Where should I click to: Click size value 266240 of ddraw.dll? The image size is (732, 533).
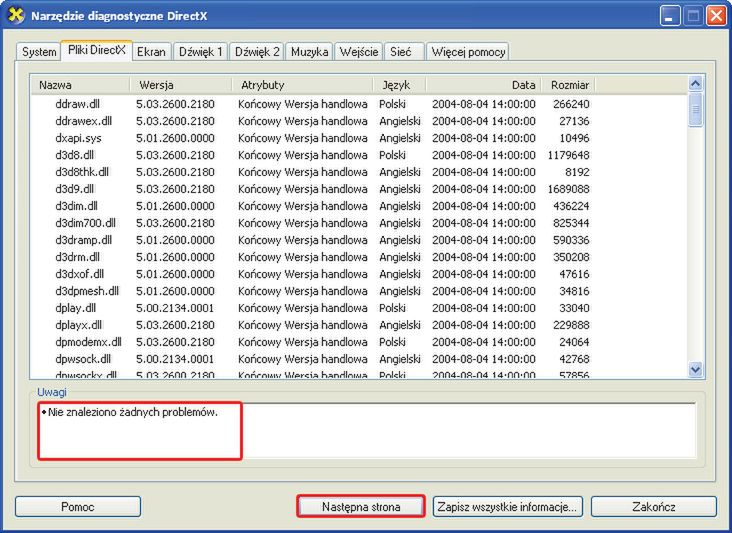click(571, 104)
